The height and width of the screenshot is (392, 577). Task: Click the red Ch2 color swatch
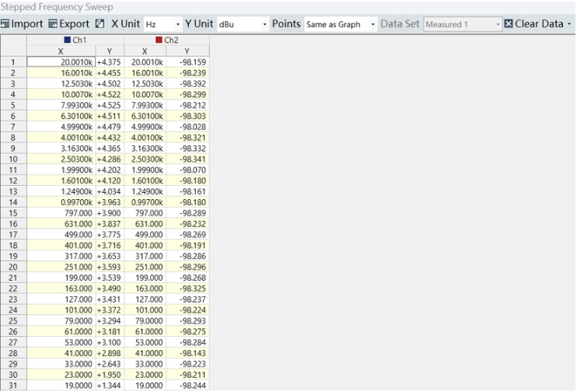click(159, 40)
